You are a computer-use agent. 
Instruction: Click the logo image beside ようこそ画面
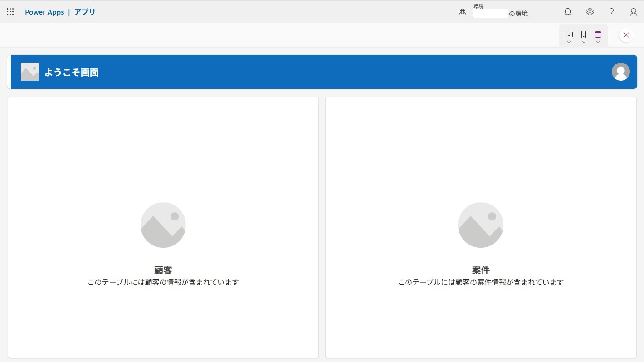tap(30, 72)
